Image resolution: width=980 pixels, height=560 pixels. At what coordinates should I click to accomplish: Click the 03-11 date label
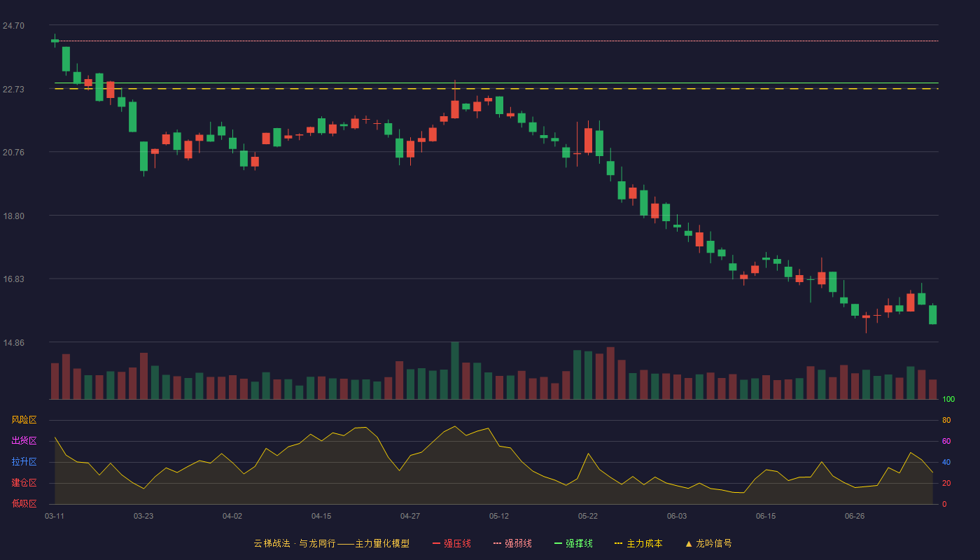(55, 516)
